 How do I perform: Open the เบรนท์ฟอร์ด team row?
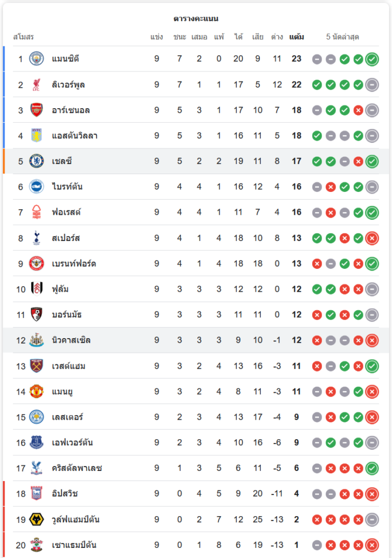[196, 263]
